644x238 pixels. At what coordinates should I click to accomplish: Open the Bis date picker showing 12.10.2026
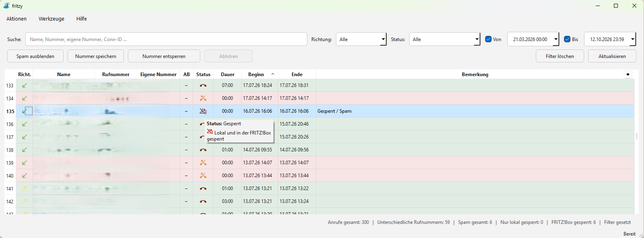(x=610, y=39)
